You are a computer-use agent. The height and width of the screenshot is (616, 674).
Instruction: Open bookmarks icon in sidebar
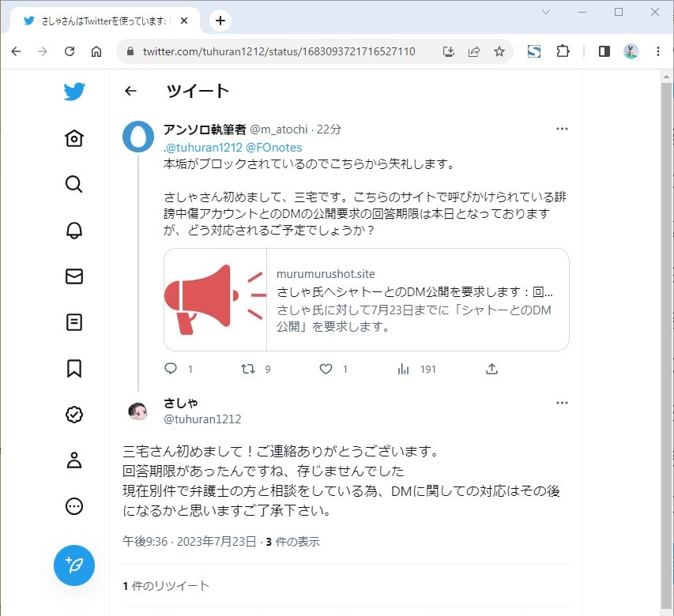pyautogui.click(x=74, y=368)
